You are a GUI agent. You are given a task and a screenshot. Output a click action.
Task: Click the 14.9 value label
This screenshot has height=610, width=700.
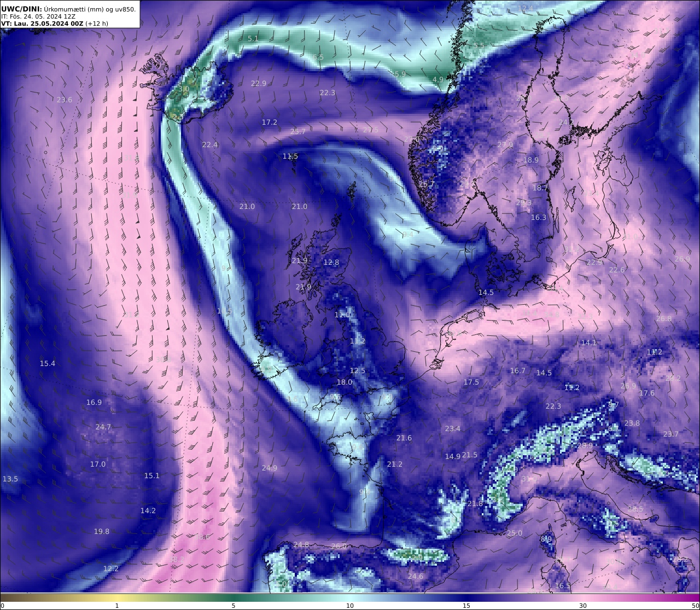[453, 456]
